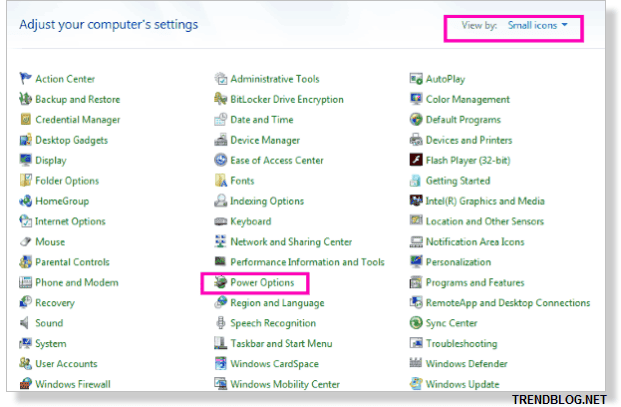Click the Credential Manager icon
The width and height of the screenshot is (621, 407).
(25, 119)
